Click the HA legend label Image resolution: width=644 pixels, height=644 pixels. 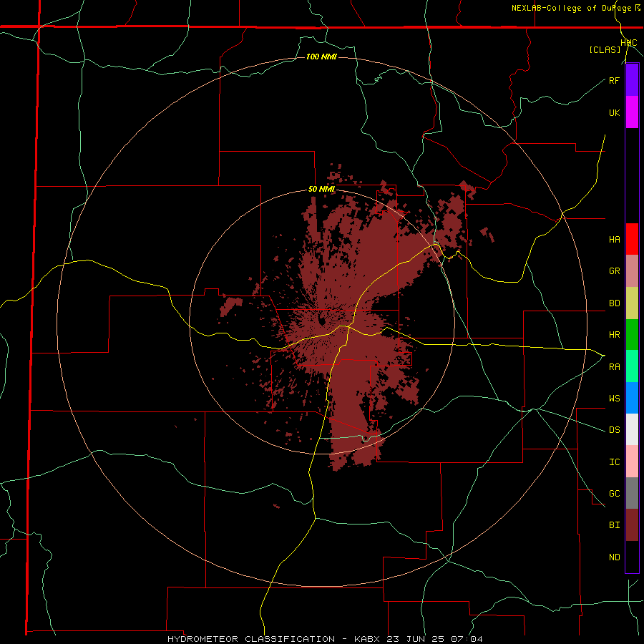[x=614, y=240]
